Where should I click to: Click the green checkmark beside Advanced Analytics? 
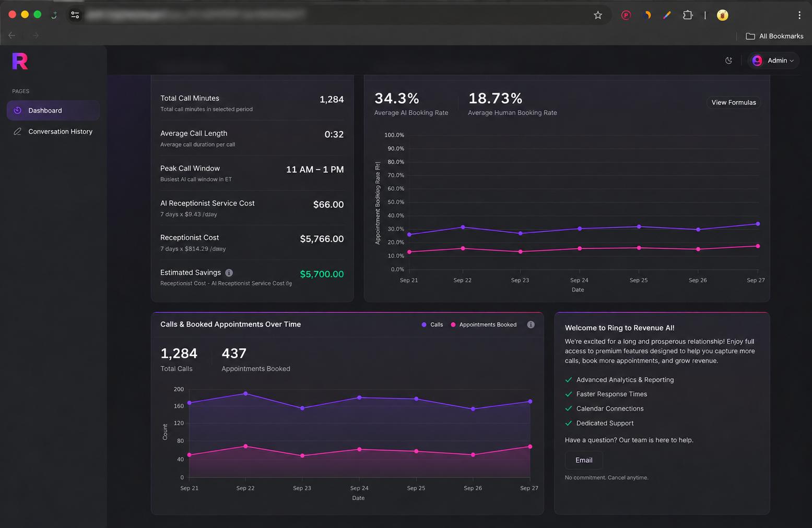[569, 380]
